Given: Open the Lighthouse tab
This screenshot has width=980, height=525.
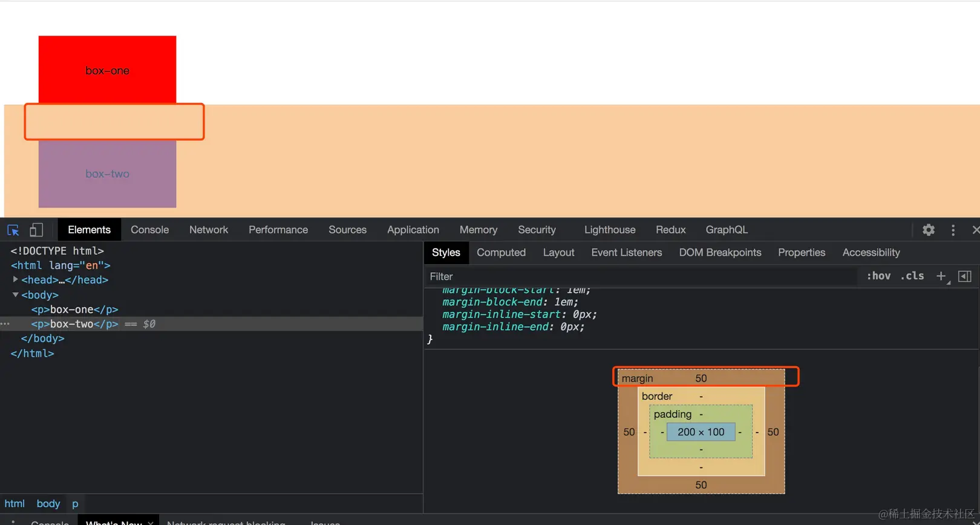Looking at the screenshot, I should tap(610, 230).
